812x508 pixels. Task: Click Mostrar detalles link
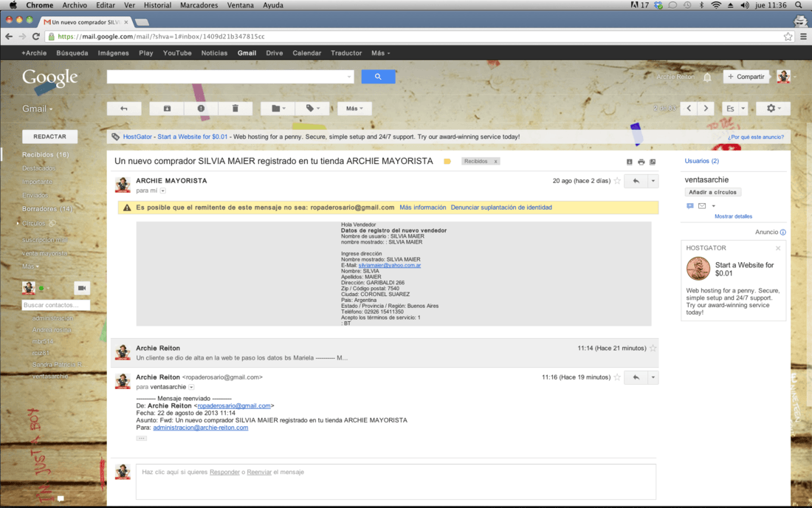click(733, 216)
